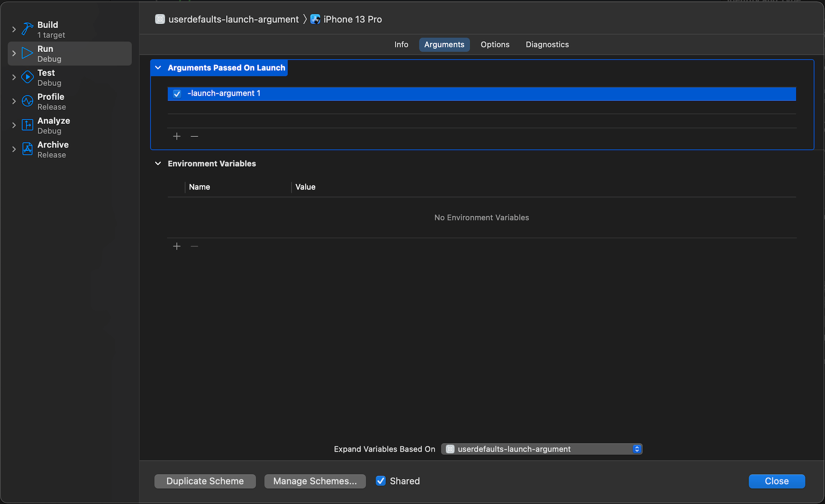Image resolution: width=825 pixels, height=504 pixels.
Task: Add an environment variable with plus
Action: coord(177,246)
